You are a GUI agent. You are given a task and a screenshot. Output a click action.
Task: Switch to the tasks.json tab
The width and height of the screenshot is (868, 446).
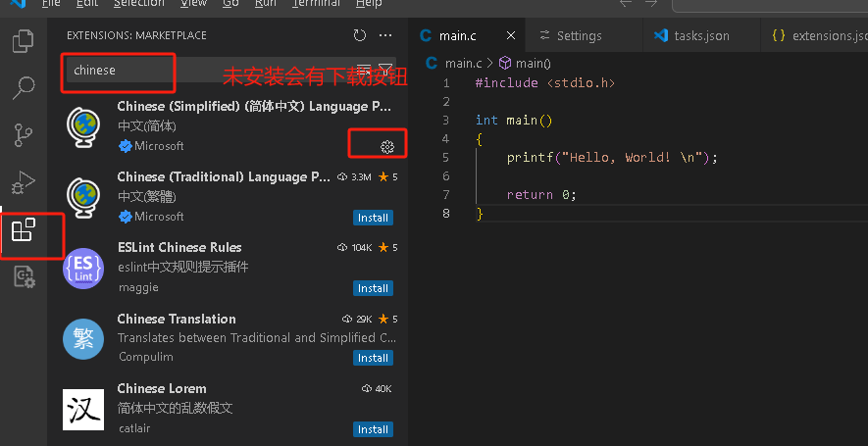702,36
